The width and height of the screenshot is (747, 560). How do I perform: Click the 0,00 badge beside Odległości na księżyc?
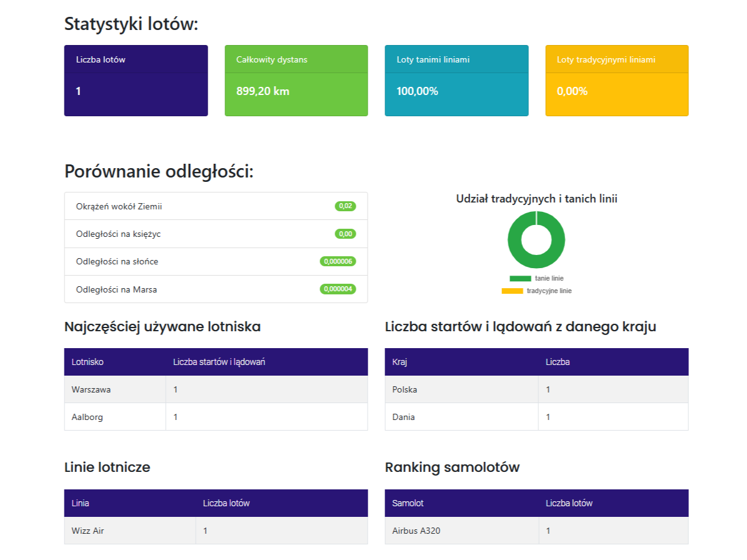point(346,233)
